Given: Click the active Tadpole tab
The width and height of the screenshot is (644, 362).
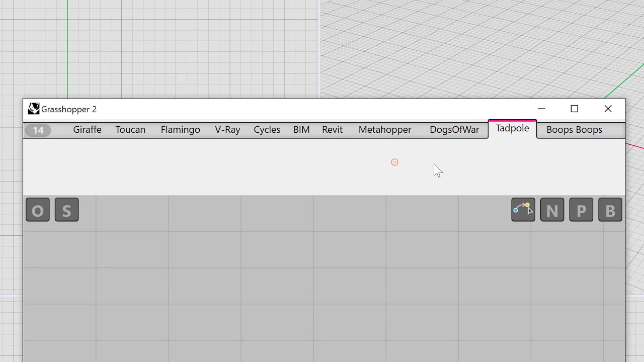Looking at the screenshot, I should click(512, 129).
